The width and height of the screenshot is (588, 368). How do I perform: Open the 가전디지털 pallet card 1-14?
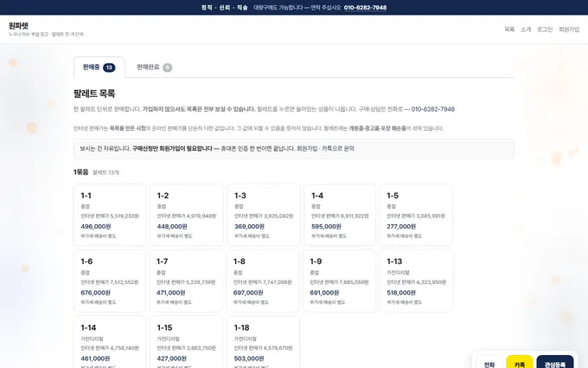pos(110,343)
